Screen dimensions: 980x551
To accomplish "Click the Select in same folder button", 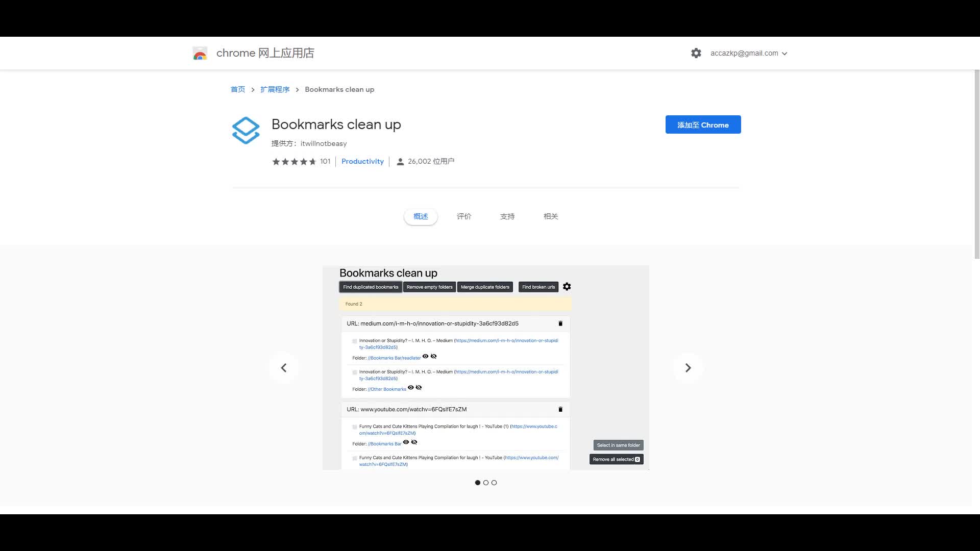I will [618, 445].
